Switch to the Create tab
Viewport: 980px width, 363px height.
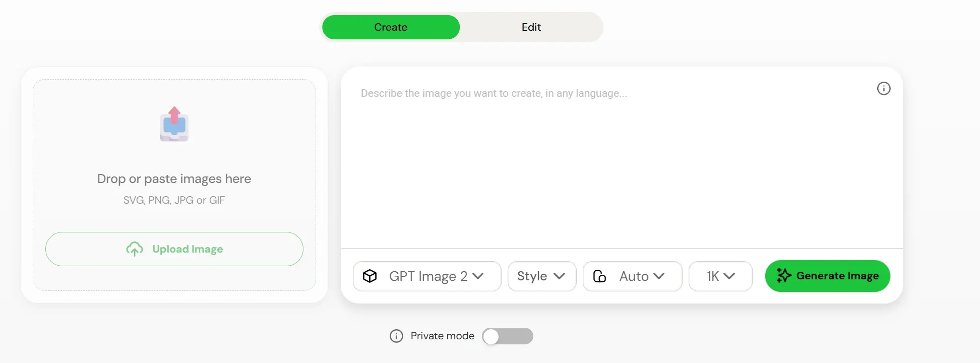[391, 27]
